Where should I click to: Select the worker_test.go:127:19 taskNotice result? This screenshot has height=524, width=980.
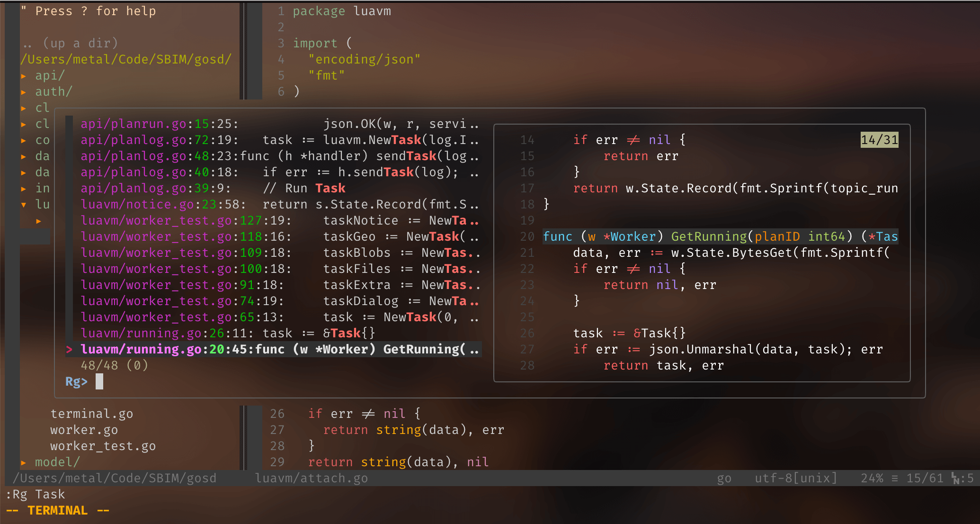pos(279,221)
